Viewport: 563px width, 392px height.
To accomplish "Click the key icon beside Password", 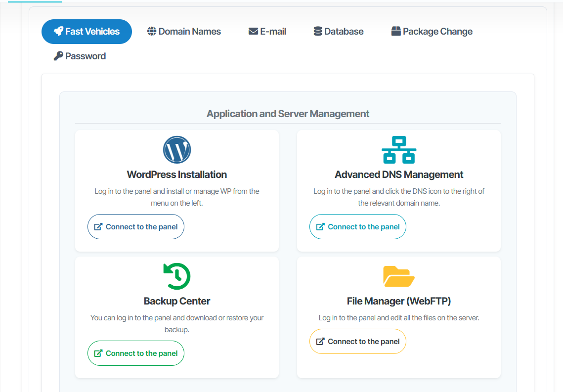I will click(x=58, y=56).
